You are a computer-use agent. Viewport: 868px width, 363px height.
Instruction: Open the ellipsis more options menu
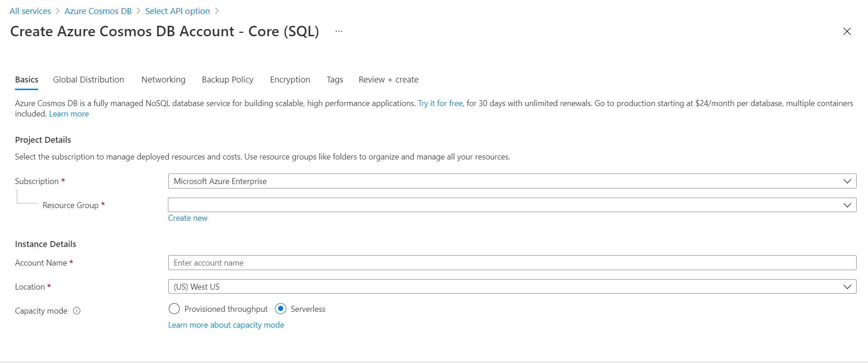[339, 31]
